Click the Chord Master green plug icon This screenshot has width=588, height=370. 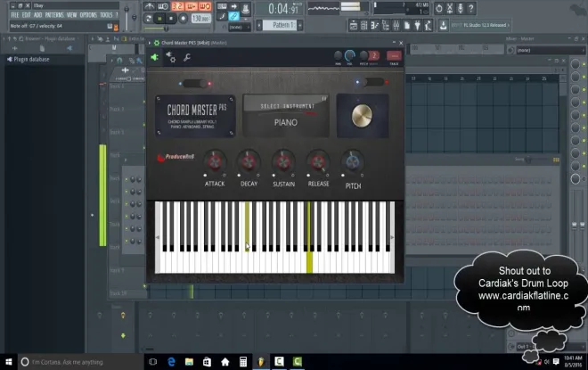click(x=154, y=57)
